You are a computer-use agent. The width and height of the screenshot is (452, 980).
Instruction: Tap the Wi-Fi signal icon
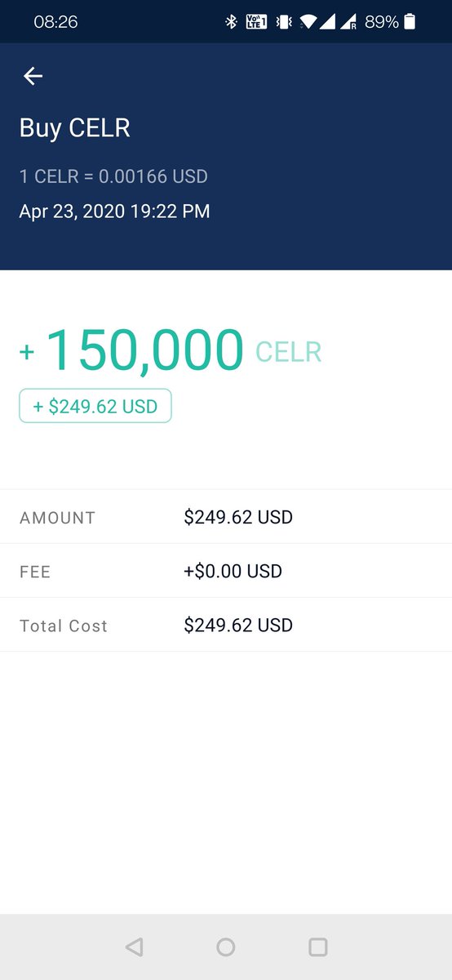[308, 22]
